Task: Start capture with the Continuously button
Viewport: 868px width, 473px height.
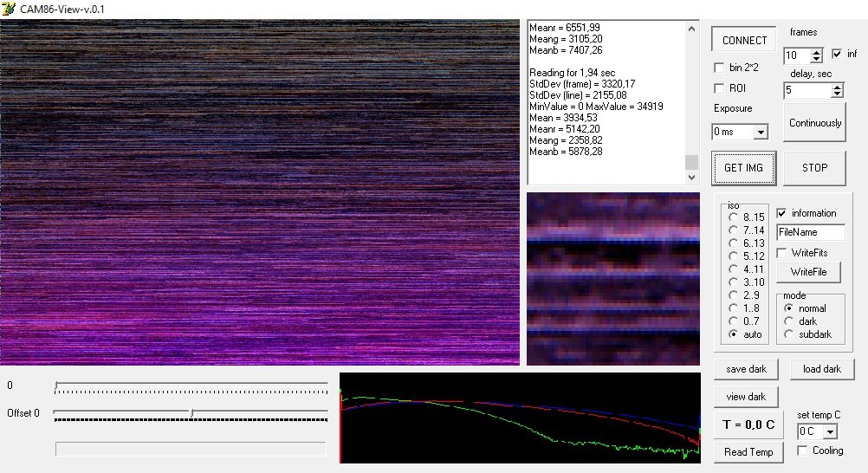Action: click(x=814, y=123)
